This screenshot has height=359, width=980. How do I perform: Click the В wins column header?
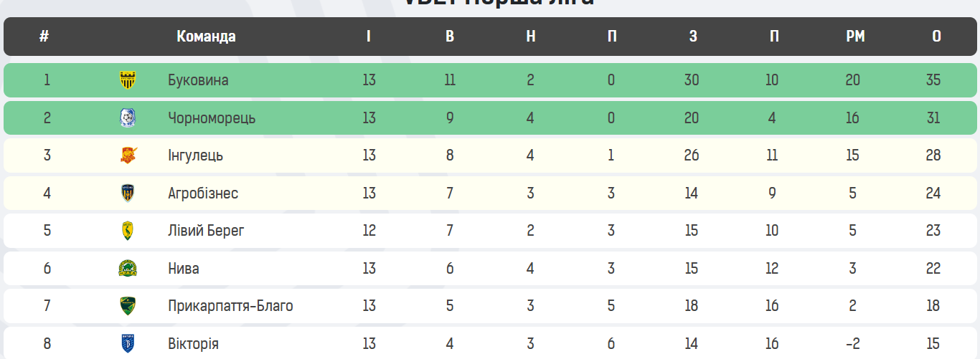click(450, 37)
